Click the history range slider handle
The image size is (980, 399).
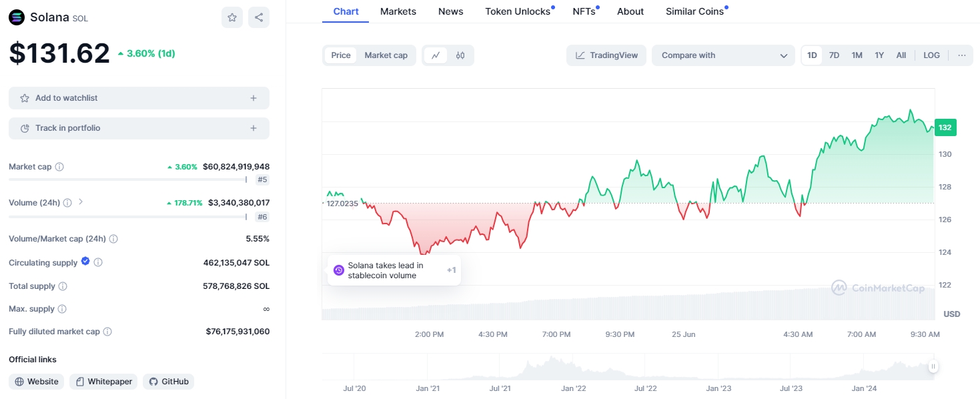click(933, 366)
